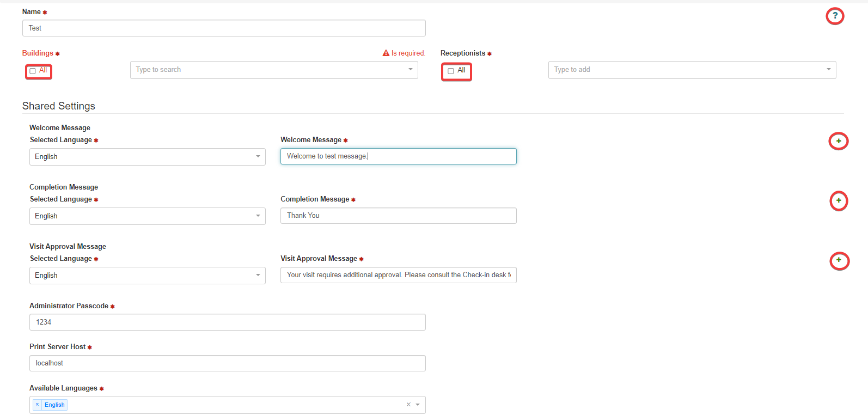Click the help question mark icon
The image size is (868, 415).
835,16
